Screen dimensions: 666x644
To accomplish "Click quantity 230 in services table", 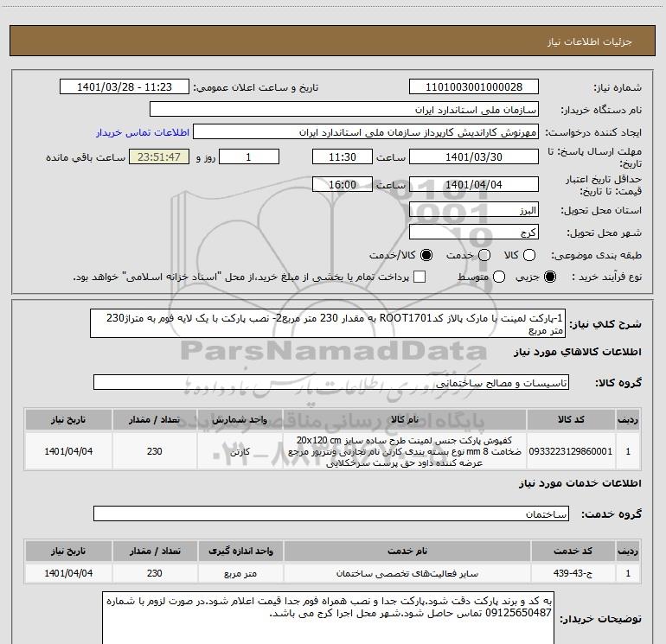I will click(x=155, y=573).
